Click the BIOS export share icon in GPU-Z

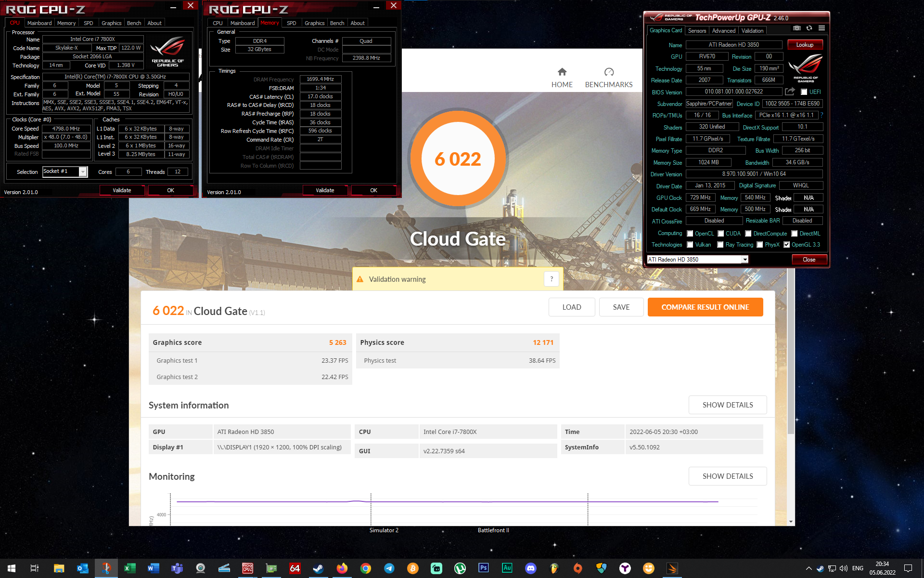click(790, 92)
